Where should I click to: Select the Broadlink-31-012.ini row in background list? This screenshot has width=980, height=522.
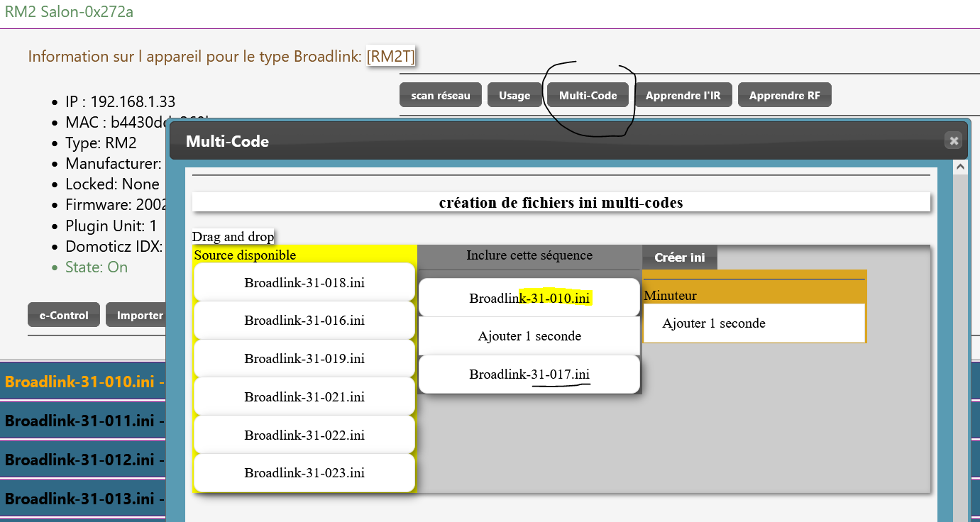point(83,459)
